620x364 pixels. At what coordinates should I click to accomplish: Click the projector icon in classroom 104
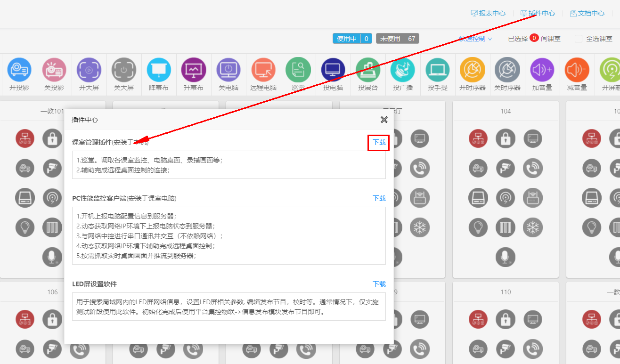(478, 168)
